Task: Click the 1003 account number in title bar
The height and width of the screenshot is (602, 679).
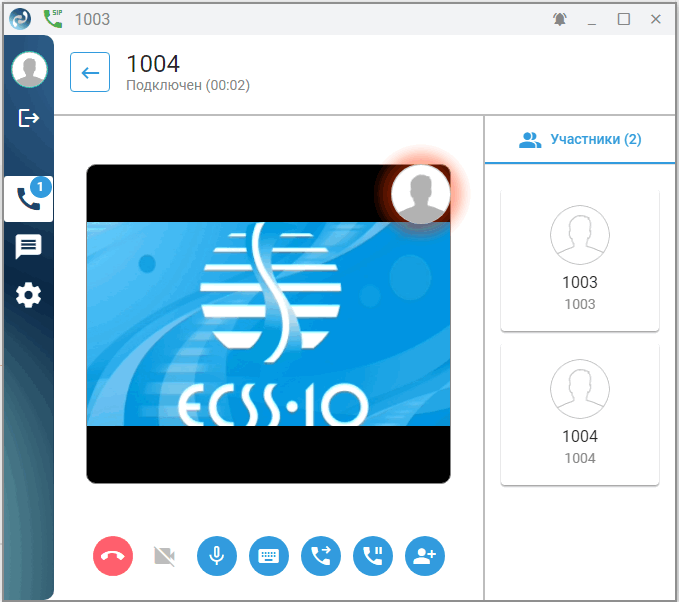Action: coord(93,19)
